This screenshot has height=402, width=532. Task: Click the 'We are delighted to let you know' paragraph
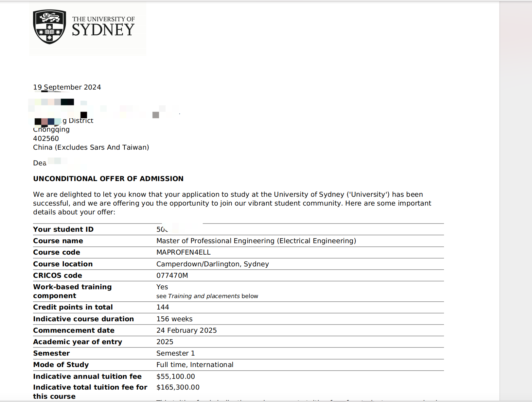coord(232,203)
